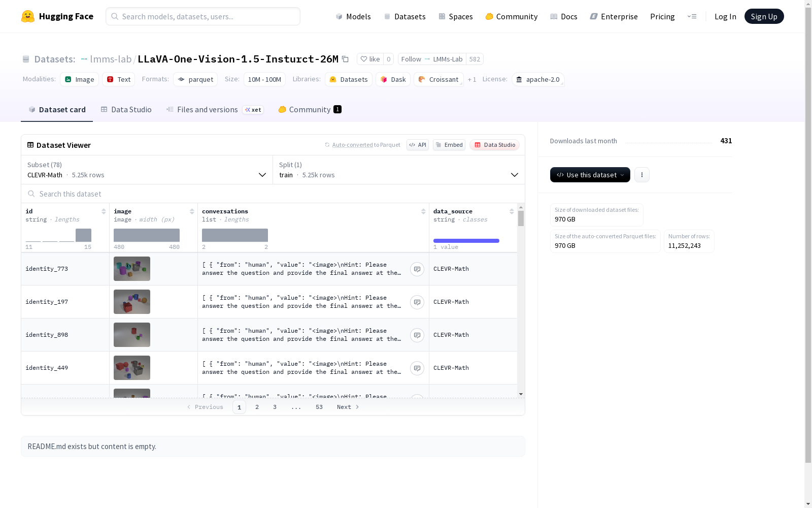
Task: Open image thumbnail for identity_773
Action: pos(132,269)
